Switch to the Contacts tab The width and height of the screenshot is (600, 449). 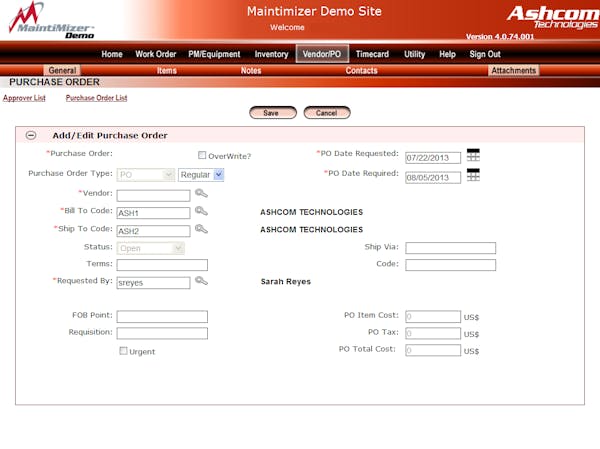point(361,70)
